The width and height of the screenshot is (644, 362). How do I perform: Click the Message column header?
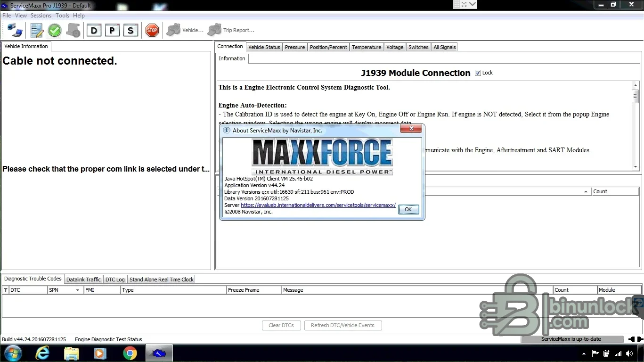pos(417,290)
